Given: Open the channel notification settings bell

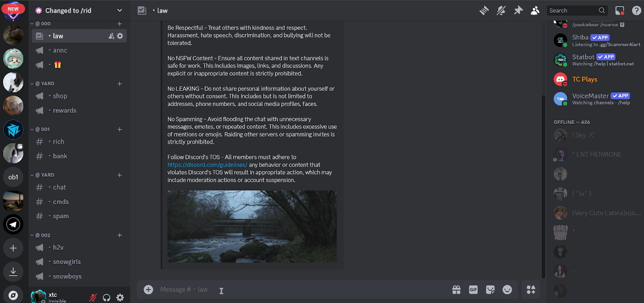Looking at the screenshot, I should pos(501,10).
